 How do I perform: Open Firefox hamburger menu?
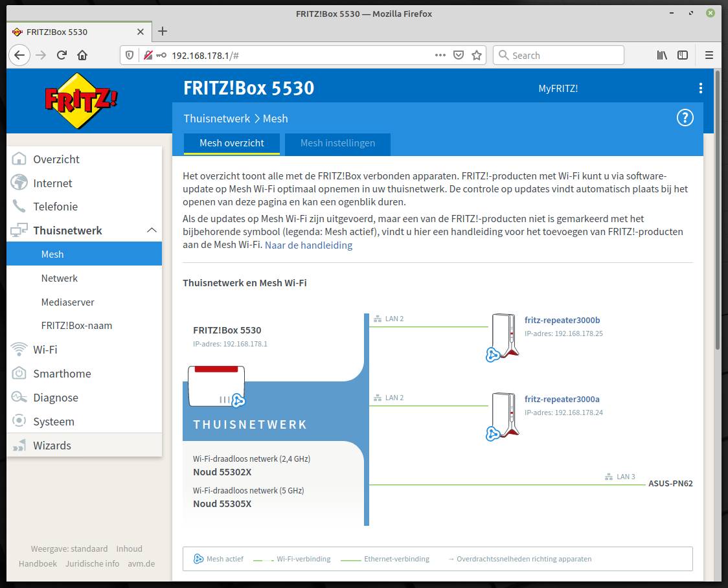pyautogui.click(x=709, y=55)
